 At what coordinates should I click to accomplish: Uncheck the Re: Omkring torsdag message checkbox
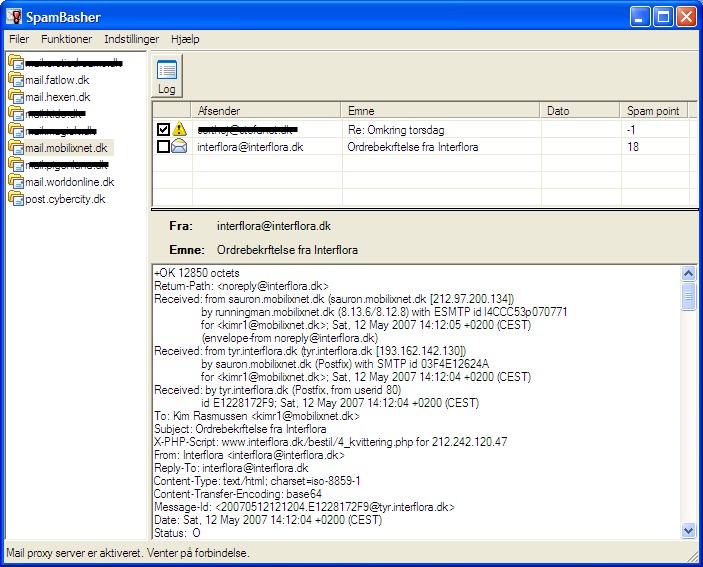point(163,130)
